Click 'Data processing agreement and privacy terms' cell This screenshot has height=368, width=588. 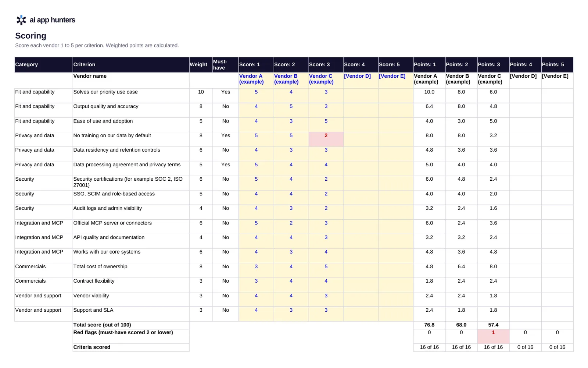coord(131,169)
